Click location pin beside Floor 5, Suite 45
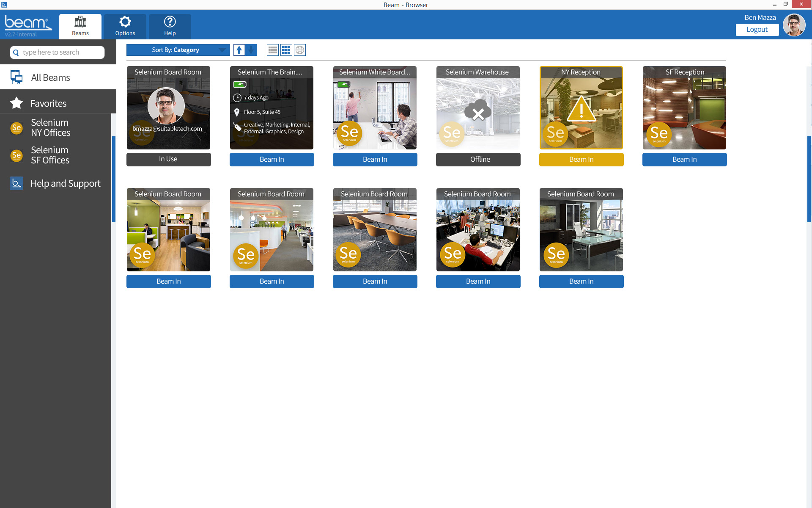812x508 pixels. click(237, 112)
